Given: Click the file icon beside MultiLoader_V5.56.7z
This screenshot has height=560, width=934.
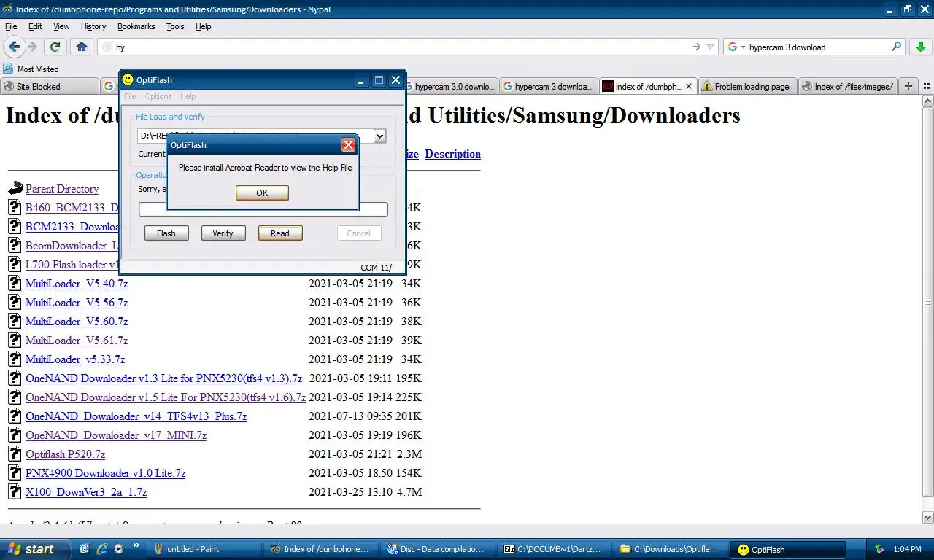Looking at the screenshot, I should coord(15,302).
